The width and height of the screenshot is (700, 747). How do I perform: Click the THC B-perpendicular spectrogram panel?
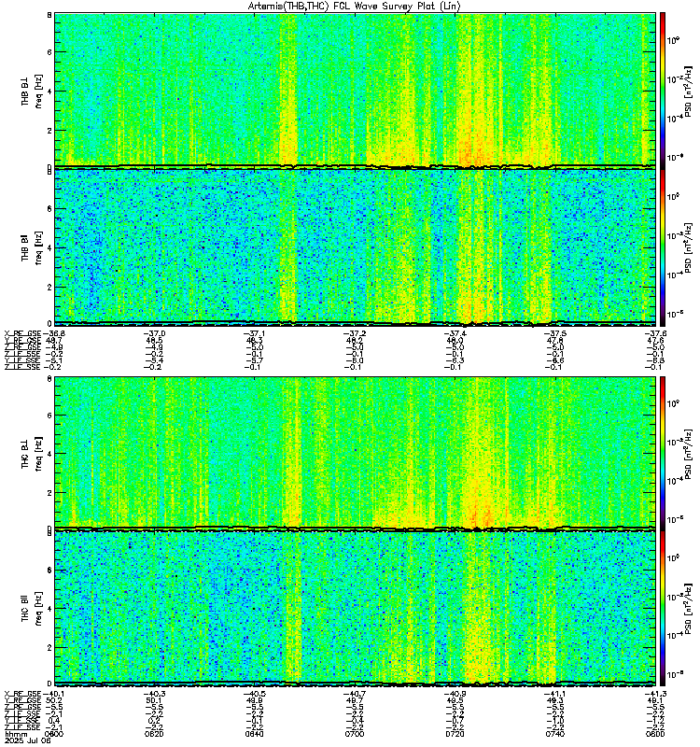tap(356, 453)
